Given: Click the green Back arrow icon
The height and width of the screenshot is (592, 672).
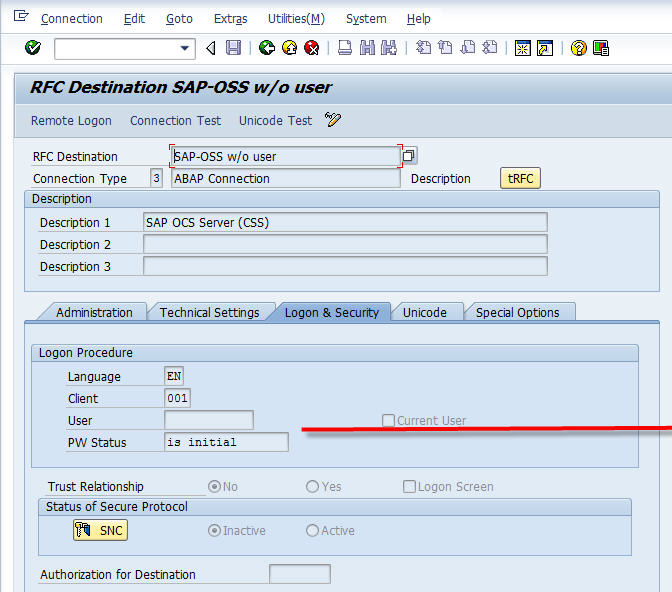Looking at the screenshot, I should [267, 48].
